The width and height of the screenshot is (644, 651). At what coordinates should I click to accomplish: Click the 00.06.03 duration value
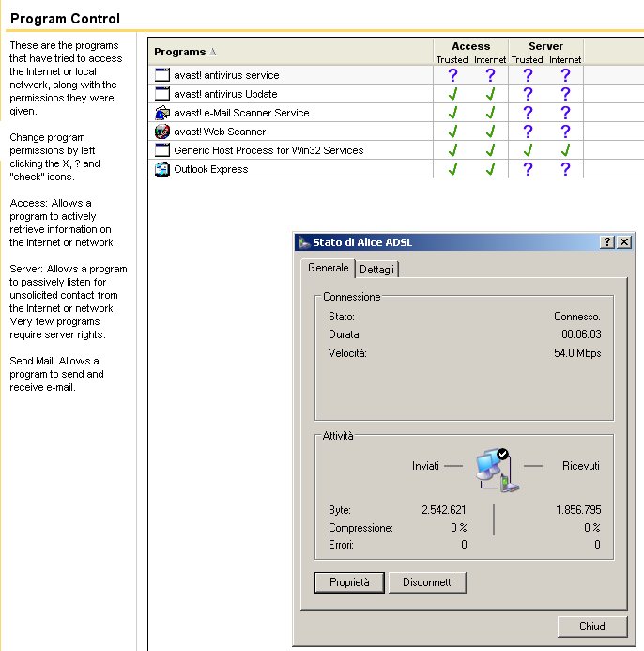point(581,334)
